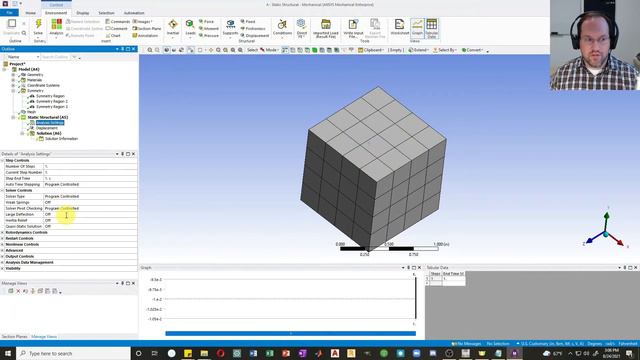The width and height of the screenshot is (640, 360).
Task: Collapse the Static Structural (A5) node
Action: [13, 117]
